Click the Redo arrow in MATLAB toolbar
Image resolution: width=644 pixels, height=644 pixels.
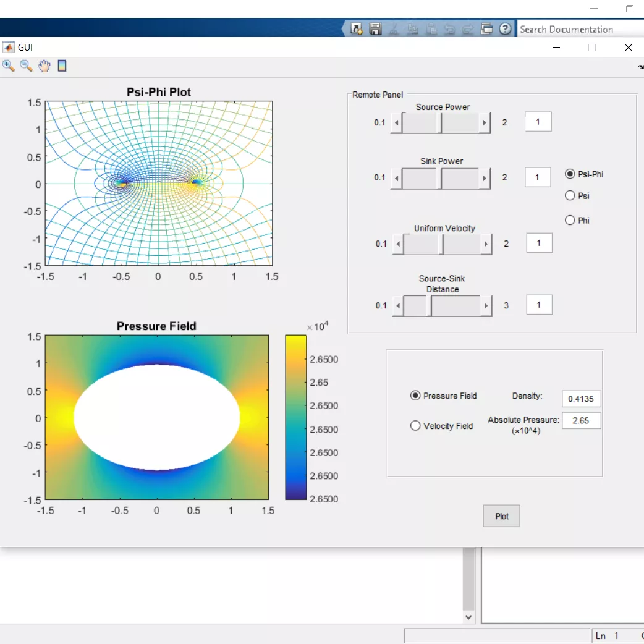[468, 29]
